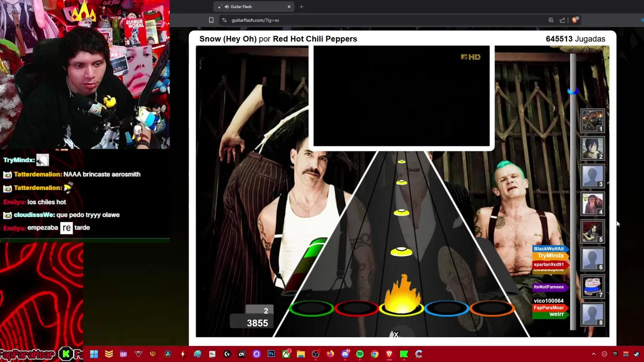Select player 3 avatar in the ranking
Screen dimensions: 644x362
coord(592,176)
